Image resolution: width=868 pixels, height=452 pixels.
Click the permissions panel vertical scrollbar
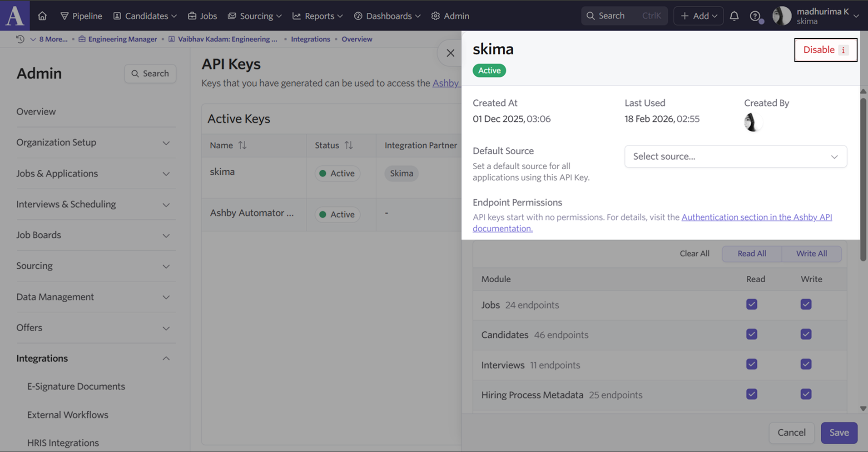click(x=863, y=182)
